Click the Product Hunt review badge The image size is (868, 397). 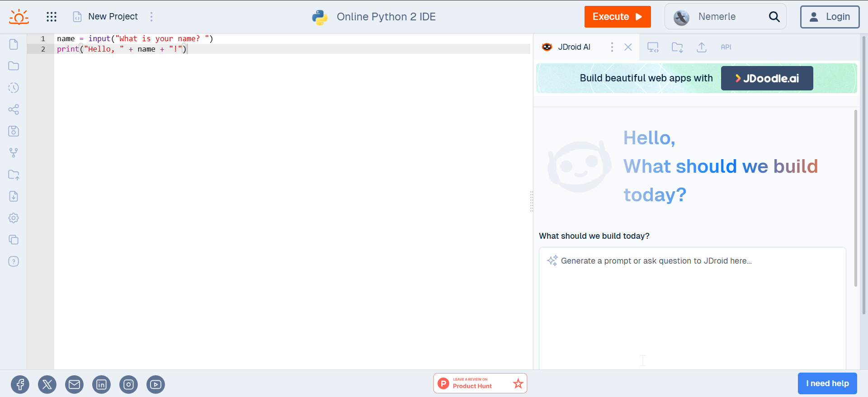click(480, 383)
